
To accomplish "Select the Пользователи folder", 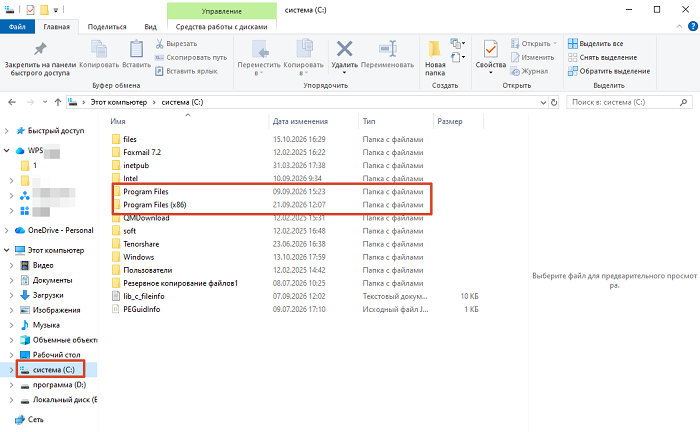I will click(x=147, y=270).
